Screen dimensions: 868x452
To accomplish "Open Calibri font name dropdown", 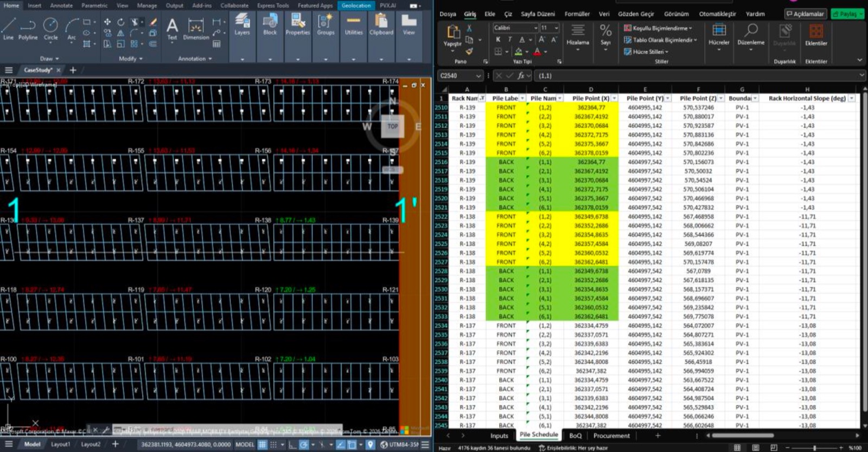I will pyautogui.click(x=535, y=28).
